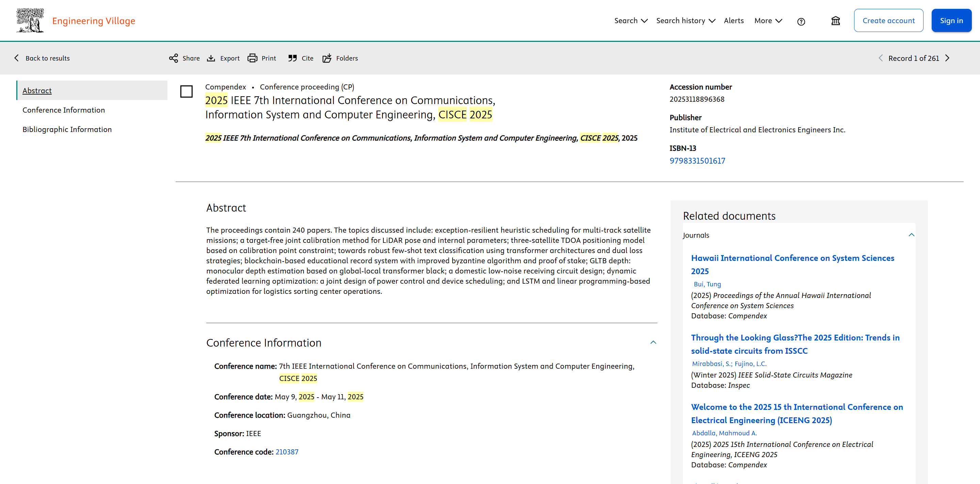Screen dimensions: 980x484
Task: Go to next record arrow
Action: (x=947, y=58)
